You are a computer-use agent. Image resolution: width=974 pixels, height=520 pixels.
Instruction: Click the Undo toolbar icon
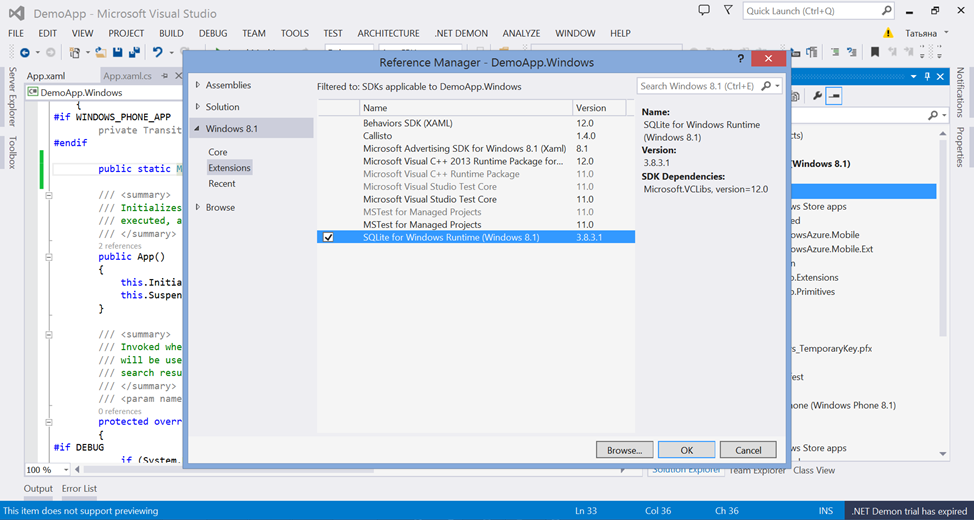click(158, 53)
